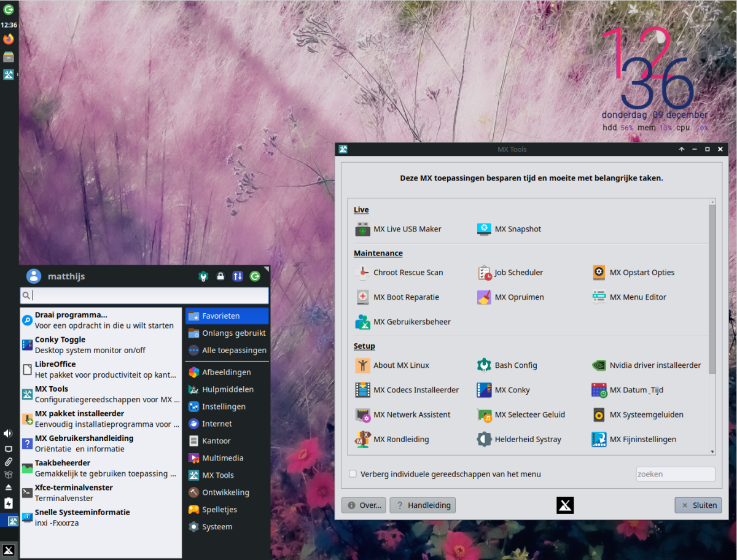This screenshot has width=737, height=560.
Task: Open MX Boot Reparatie
Action: click(407, 297)
